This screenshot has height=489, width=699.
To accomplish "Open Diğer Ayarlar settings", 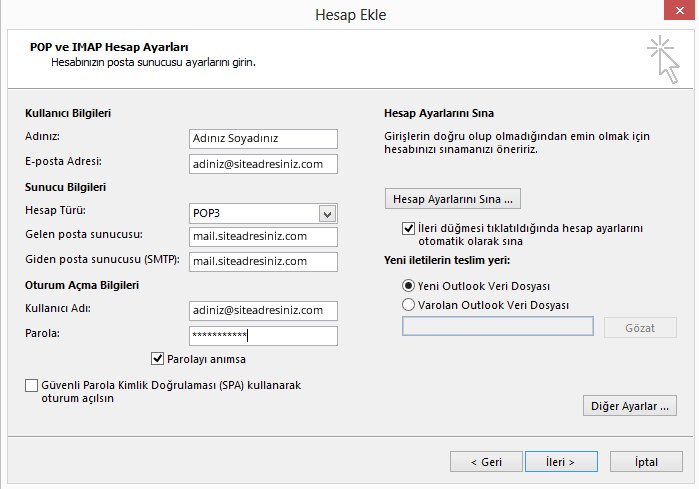I will coord(629,406).
